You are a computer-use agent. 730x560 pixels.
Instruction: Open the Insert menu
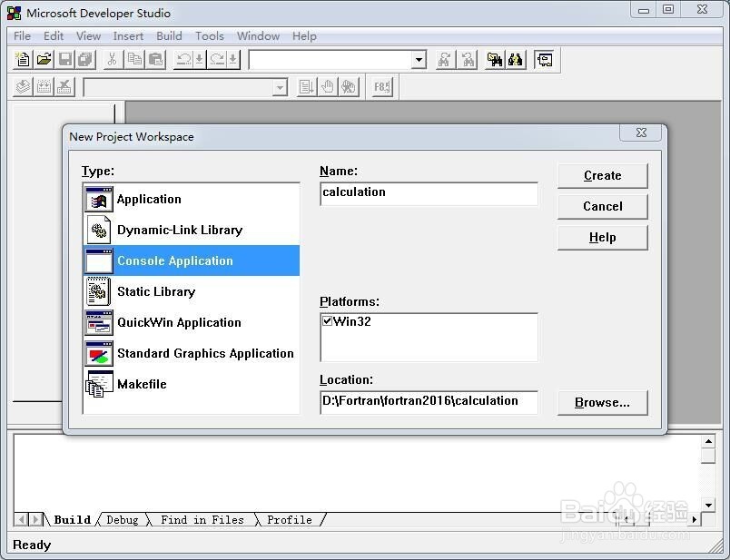coord(128,35)
